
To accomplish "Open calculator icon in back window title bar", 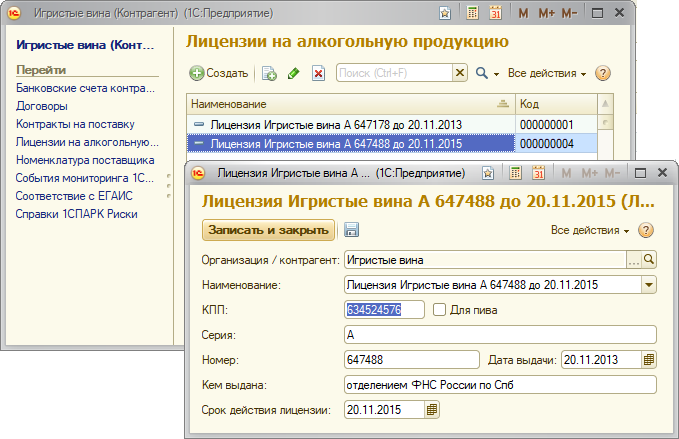I will (472, 13).
